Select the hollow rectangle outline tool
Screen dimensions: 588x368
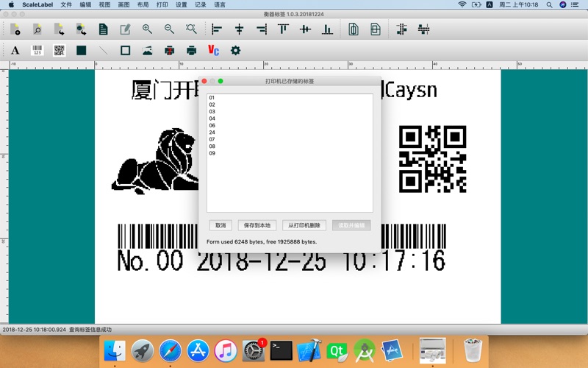coord(125,51)
